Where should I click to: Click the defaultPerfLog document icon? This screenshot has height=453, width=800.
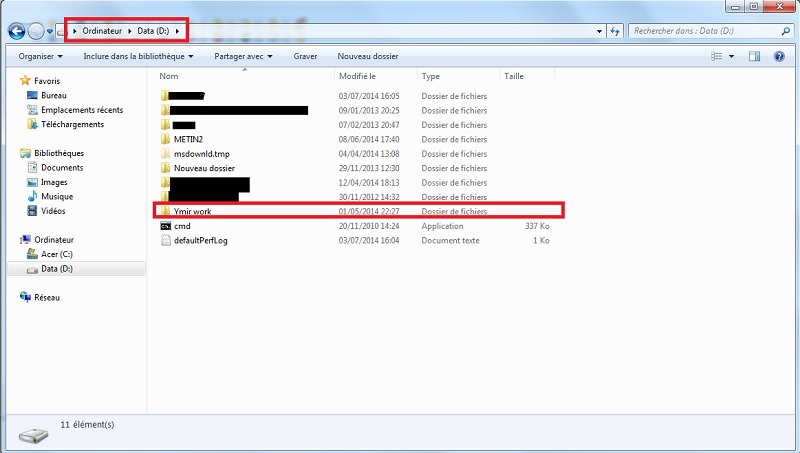[165, 240]
